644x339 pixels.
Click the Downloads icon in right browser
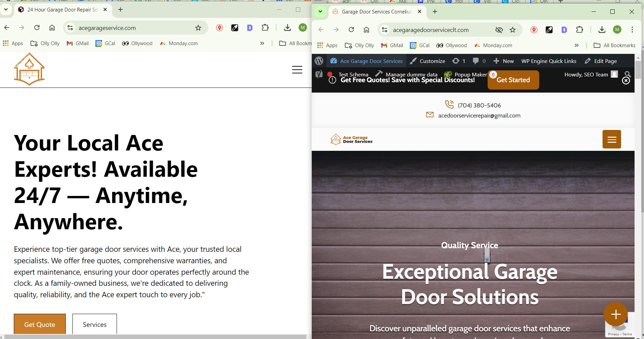coord(602,30)
